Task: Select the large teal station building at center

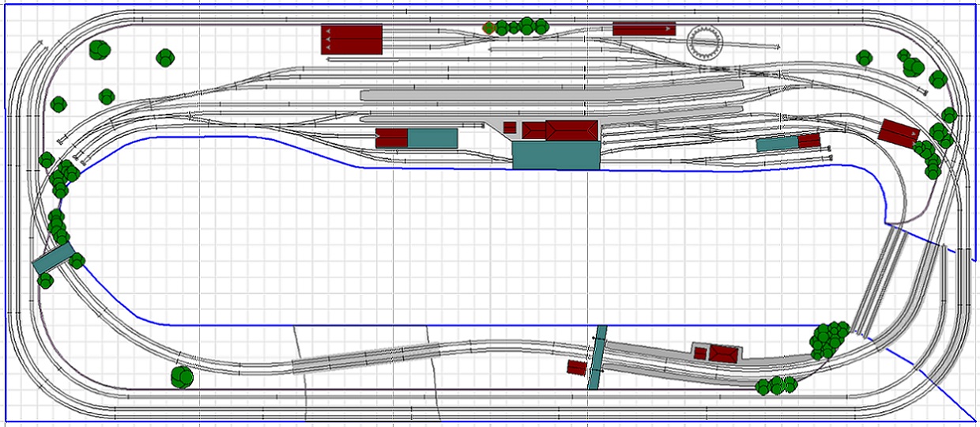Action: tap(556, 155)
